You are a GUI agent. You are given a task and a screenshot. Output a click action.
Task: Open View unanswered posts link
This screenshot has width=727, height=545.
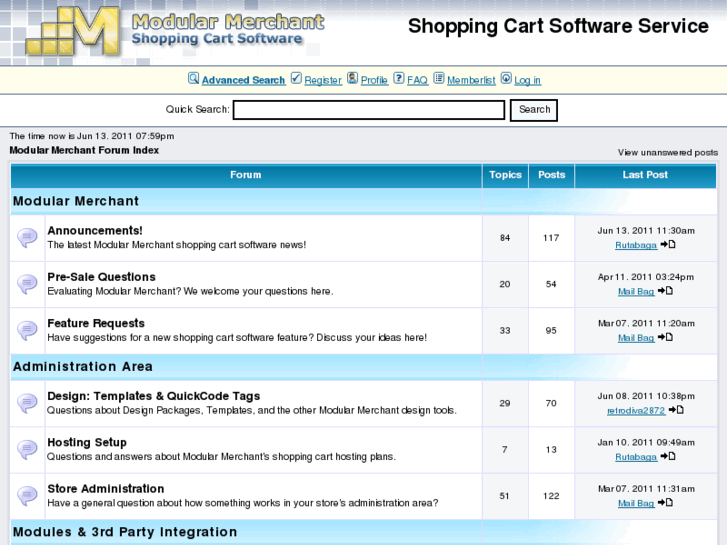[668, 153]
